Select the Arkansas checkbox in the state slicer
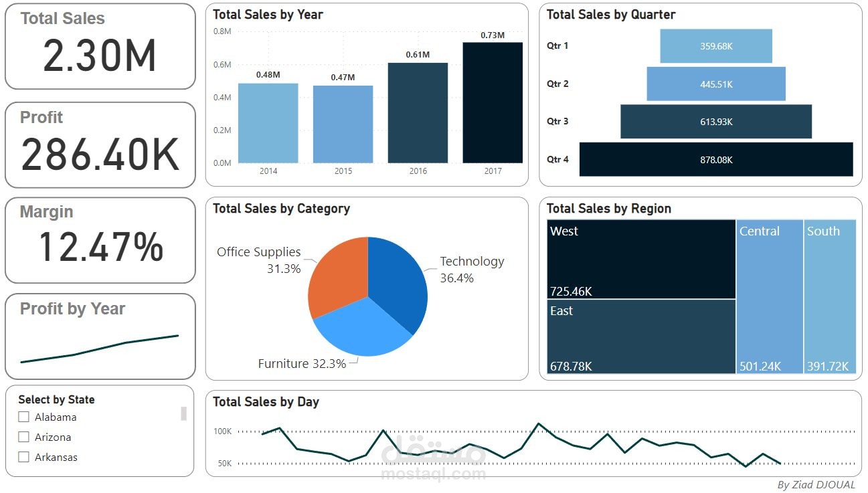Viewport: 868px width, 493px height. click(x=23, y=457)
